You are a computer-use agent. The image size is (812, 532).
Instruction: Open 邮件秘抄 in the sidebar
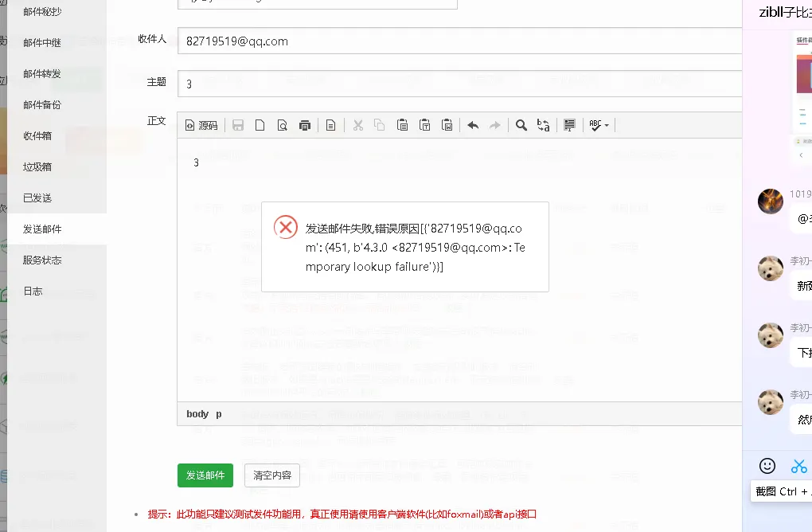coord(42,11)
